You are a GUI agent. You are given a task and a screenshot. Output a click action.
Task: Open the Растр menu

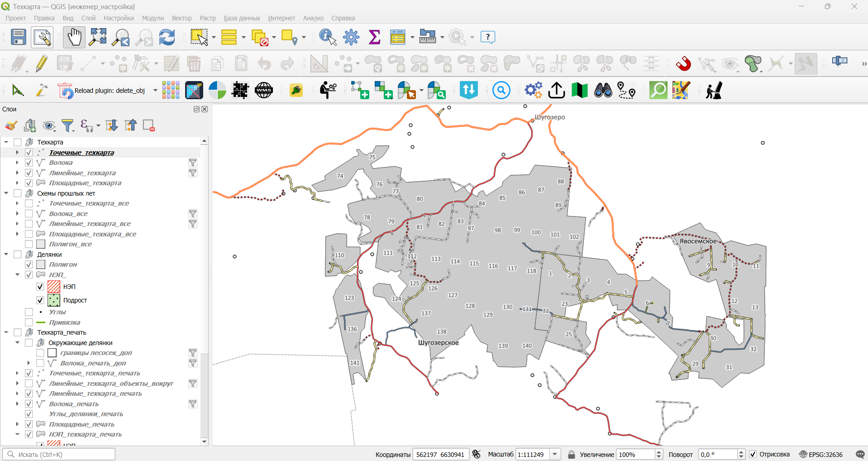coord(208,18)
